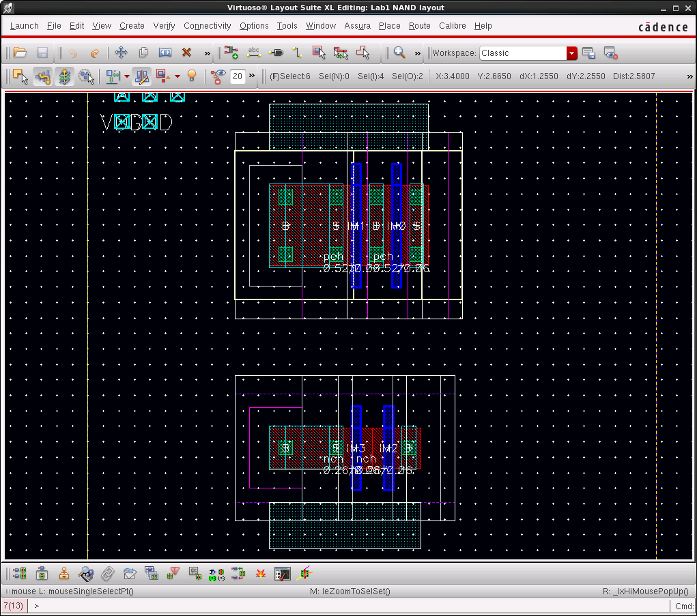Expand the edit toolbar overflow chevron
This screenshot has height=616, width=697.
207,53
